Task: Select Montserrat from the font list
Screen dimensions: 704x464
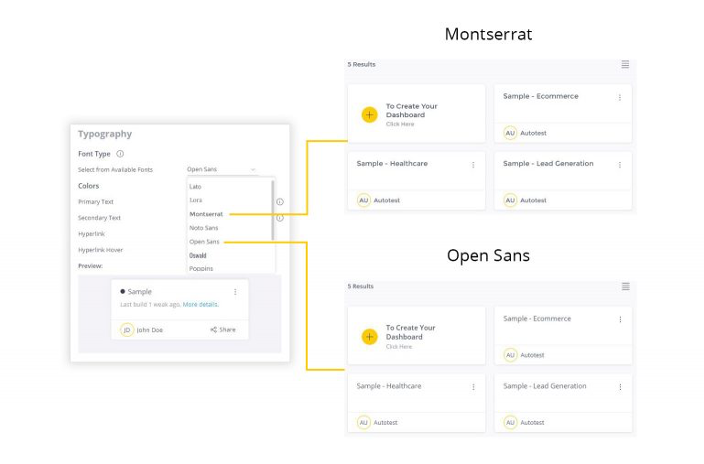Action: 206,214
